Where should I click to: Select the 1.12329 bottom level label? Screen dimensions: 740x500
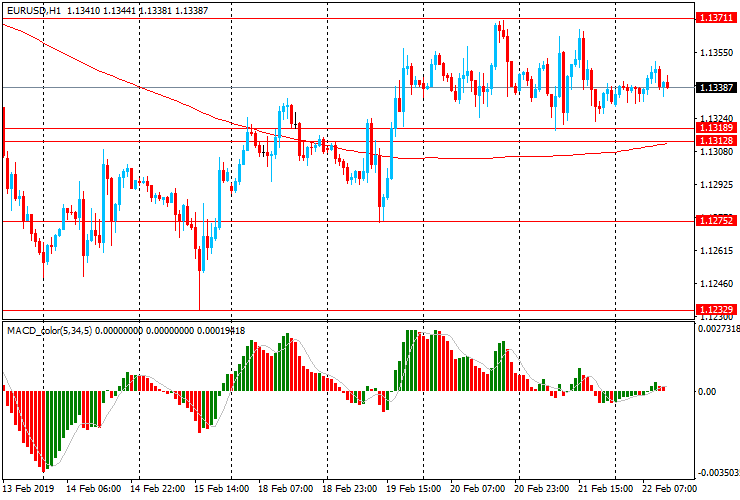point(714,310)
